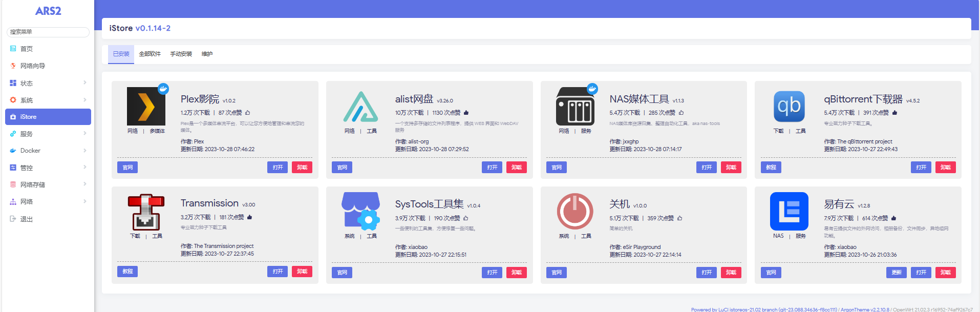Image resolution: width=980 pixels, height=312 pixels.
Task: Expand the 状态 sidebar menu
Action: coord(48,83)
